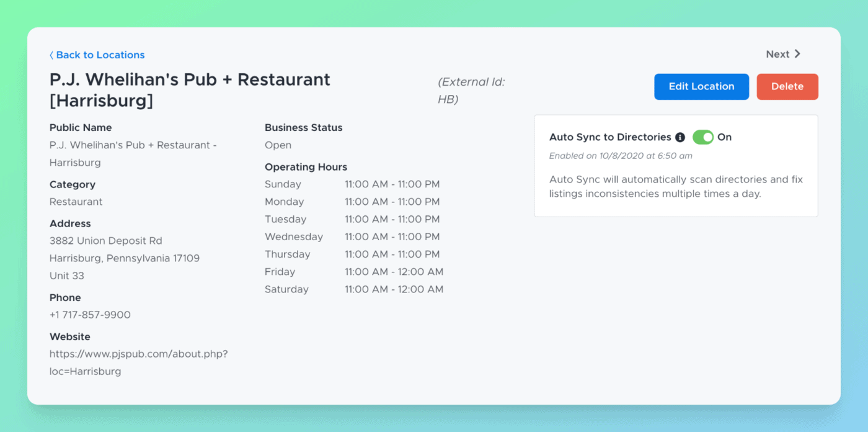Click the back chevron before Back to Locations
868x432 pixels.
[51, 55]
